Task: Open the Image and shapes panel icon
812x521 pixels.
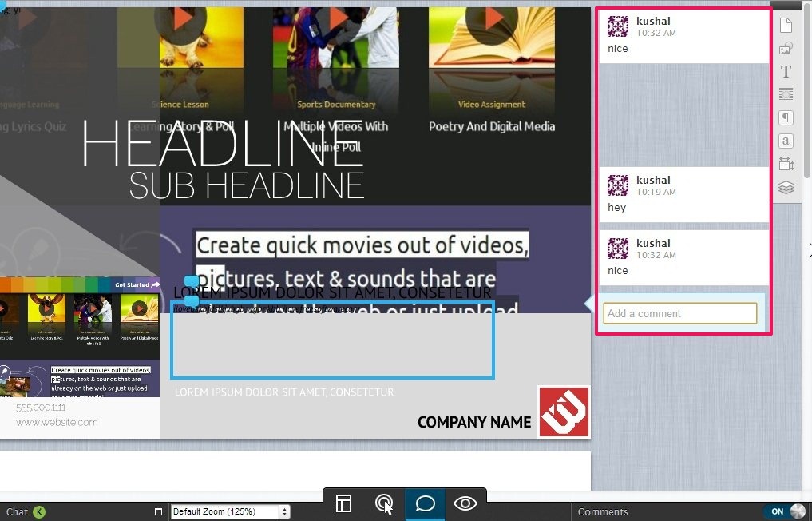Action: [x=786, y=48]
